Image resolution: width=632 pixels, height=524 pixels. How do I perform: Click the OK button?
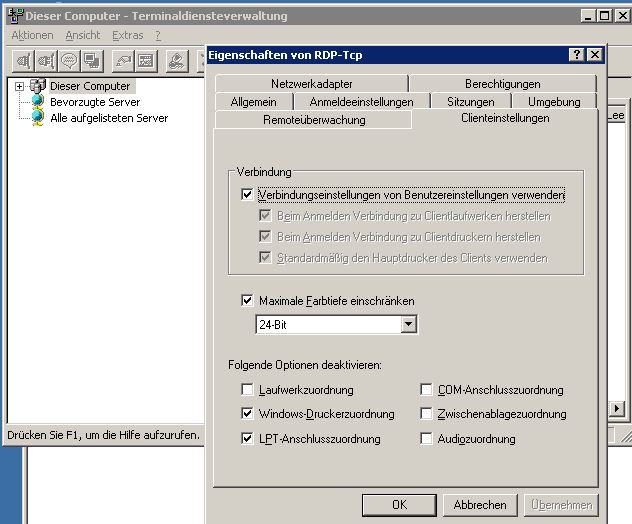(x=399, y=505)
